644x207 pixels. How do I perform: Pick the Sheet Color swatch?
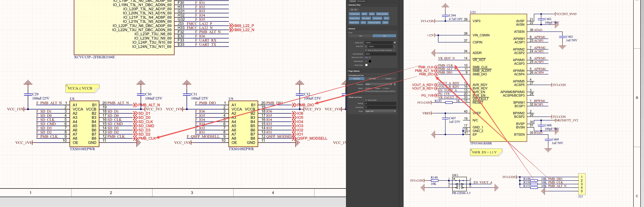coord(367,65)
